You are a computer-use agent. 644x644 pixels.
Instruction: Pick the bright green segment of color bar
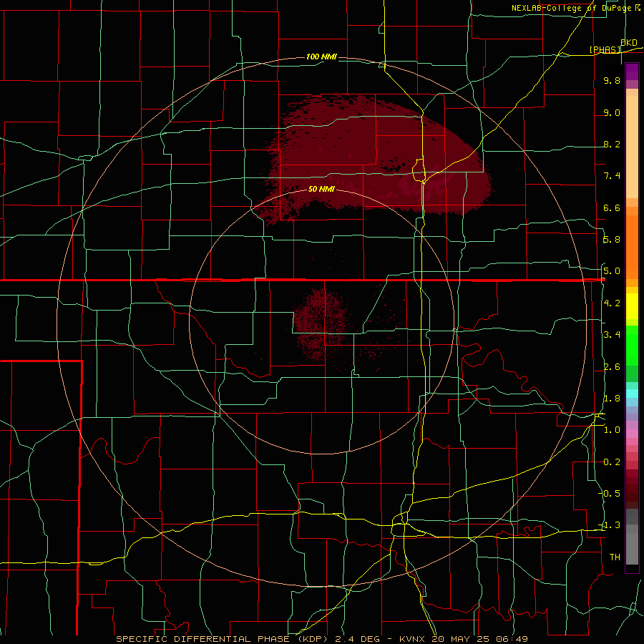point(632,346)
